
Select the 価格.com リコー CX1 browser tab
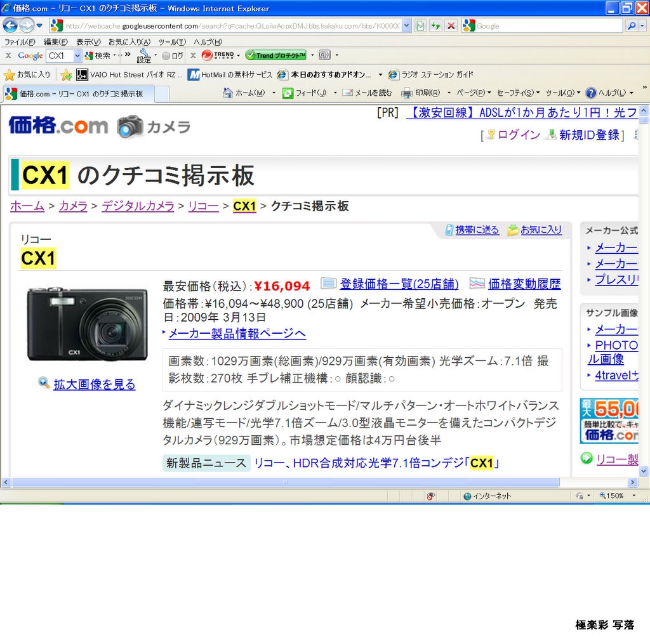click(x=78, y=94)
